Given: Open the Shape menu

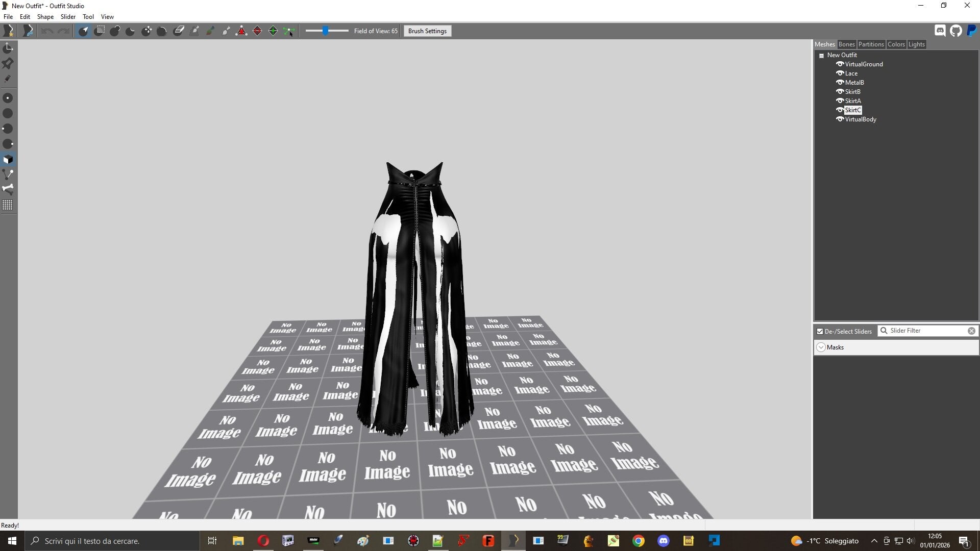Looking at the screenshot, I should tap(45, 17).
